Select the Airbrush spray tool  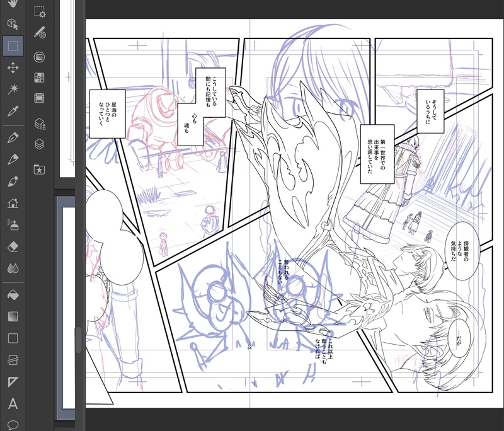pyautogui.click(x=13, y=225)
